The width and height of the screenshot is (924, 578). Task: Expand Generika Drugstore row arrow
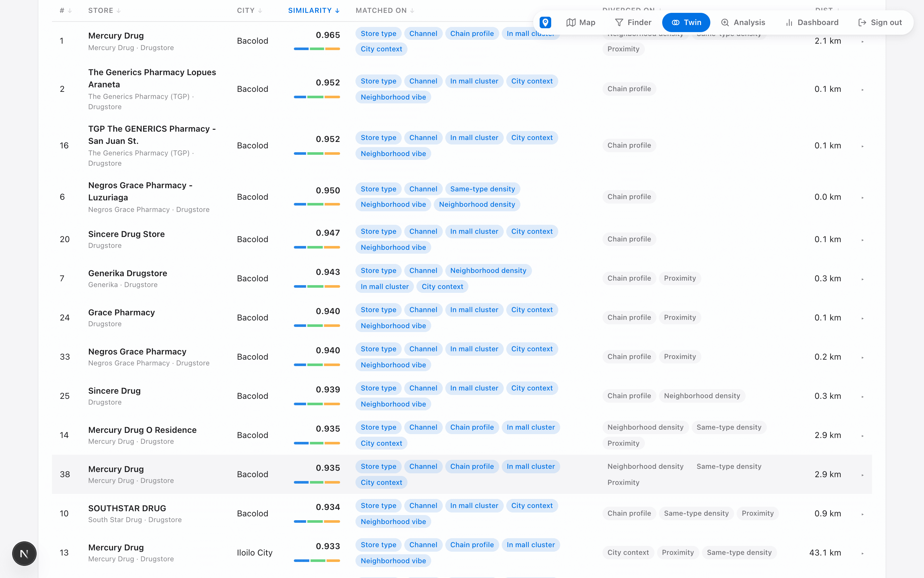point(862,279)
